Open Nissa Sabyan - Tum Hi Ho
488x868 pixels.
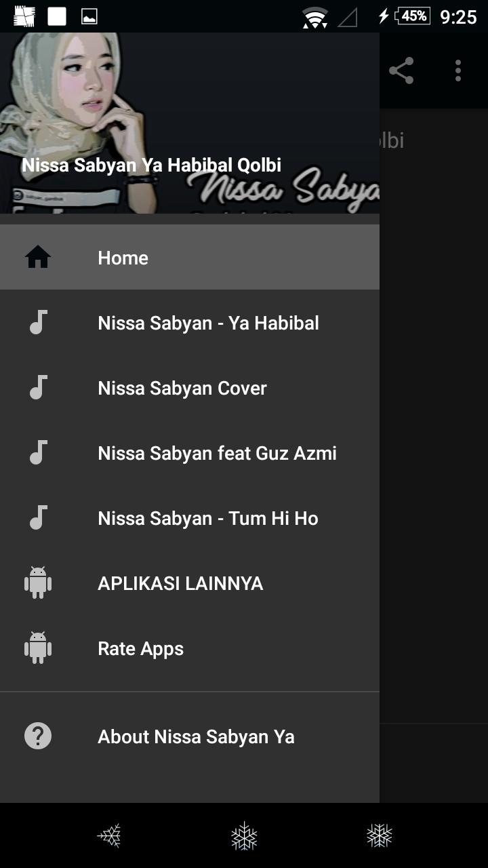coord(207,518)
